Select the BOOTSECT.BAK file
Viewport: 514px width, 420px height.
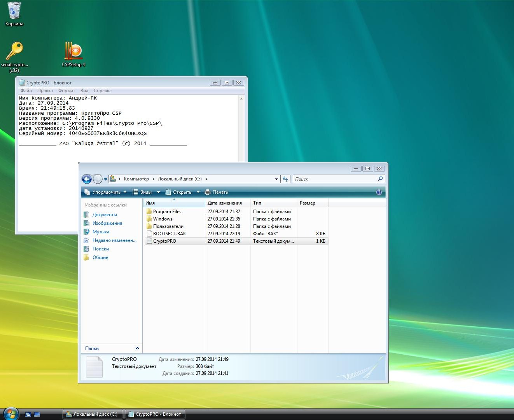coord(169,234)
